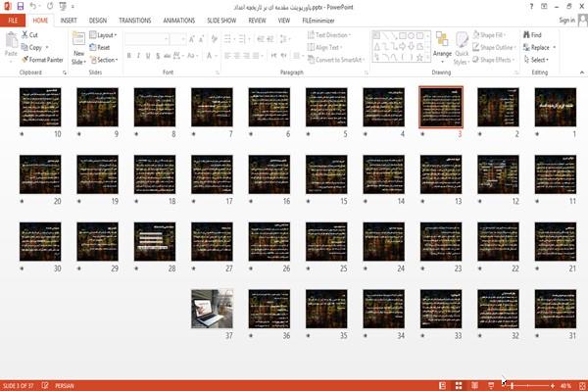Click the zoom in plus button
This screenshot has height=391, width=588.
(553, 385)
